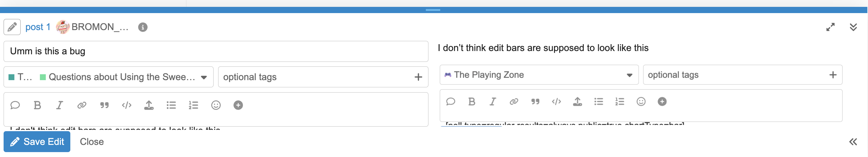This screenshot has width=868, height=157.
Task: Click Italic icon in the left editor toolbar
Action: coord(60,105)
